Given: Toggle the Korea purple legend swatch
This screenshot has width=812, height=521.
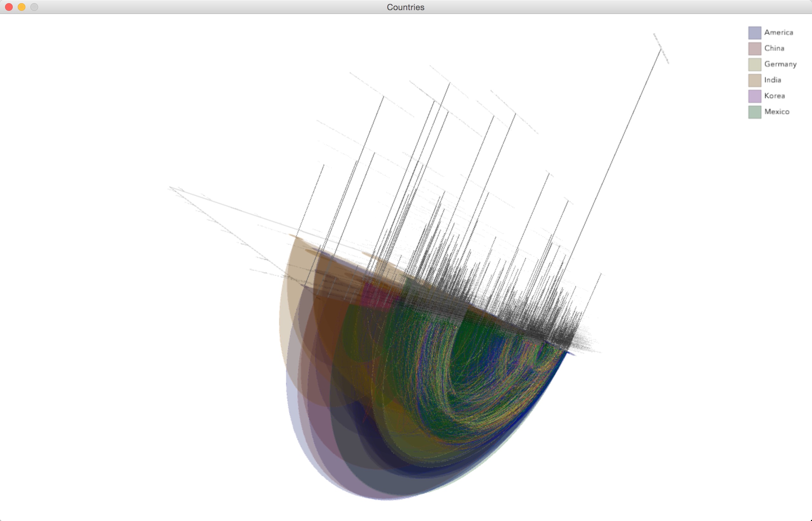Looking at the screenshot, I should (x=755, y=96).
